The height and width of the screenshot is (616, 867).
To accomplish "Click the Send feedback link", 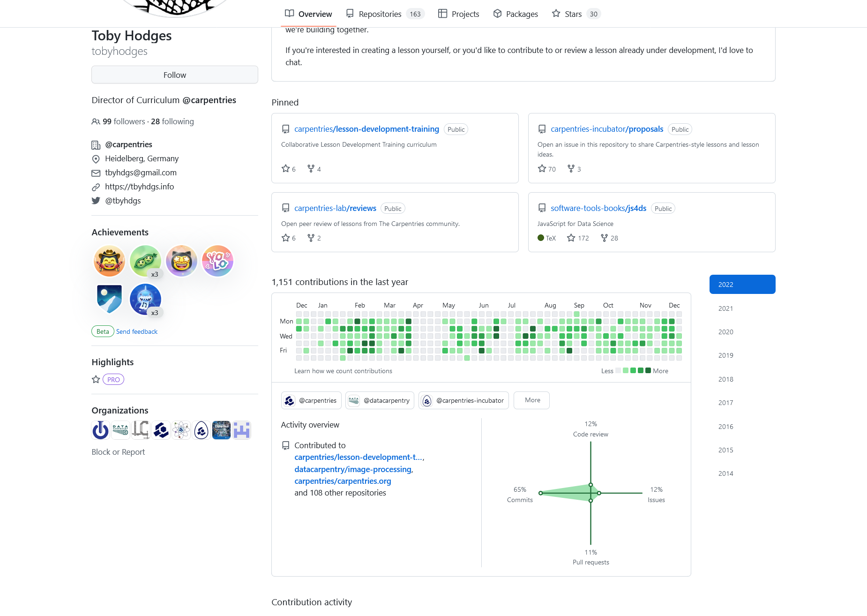I will (x=137, y=331).
